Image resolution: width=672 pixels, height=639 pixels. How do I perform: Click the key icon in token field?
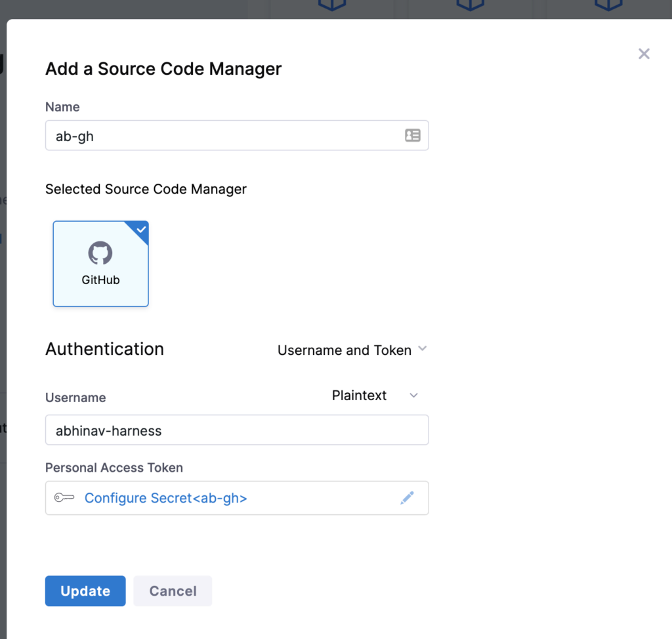64,497
